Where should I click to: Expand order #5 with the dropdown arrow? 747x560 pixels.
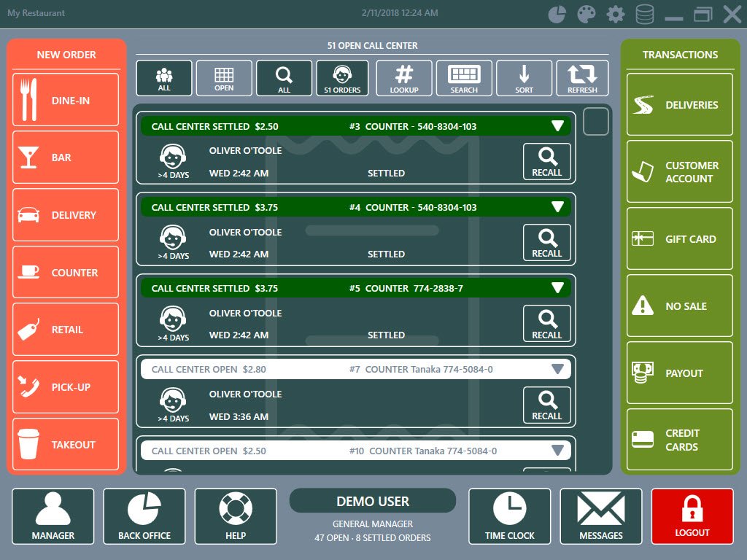(558, 288)
